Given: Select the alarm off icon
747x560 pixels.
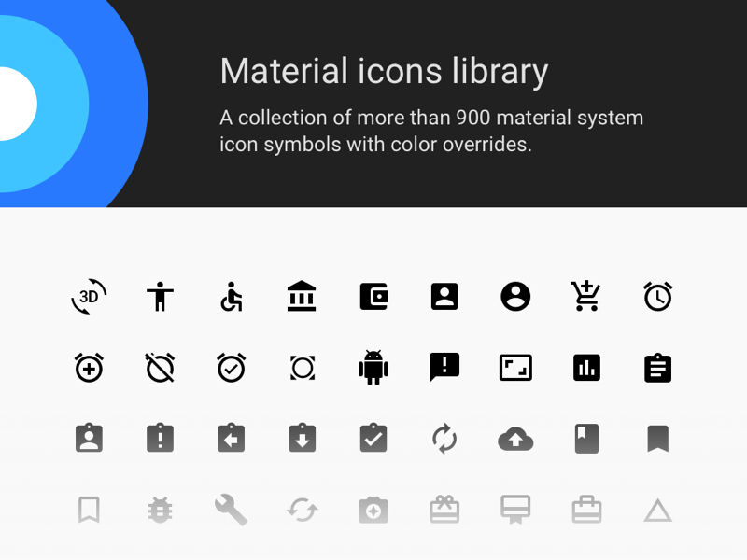Looking at the screenshot, I should tap(160, 367).
